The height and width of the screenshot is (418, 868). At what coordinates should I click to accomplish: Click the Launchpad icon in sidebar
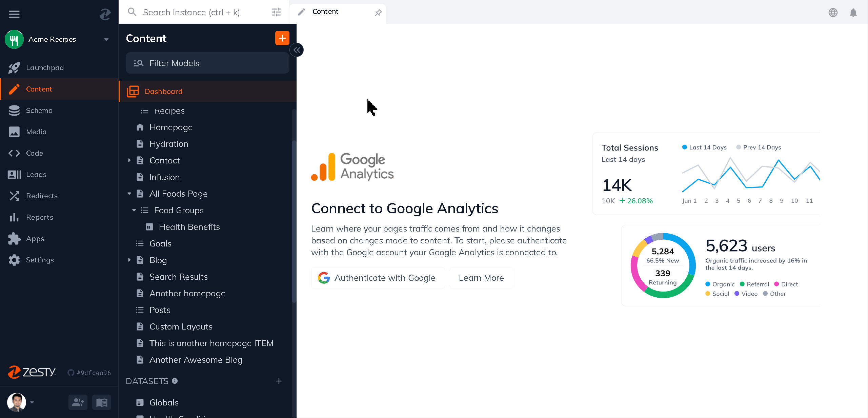coord(14,67)
